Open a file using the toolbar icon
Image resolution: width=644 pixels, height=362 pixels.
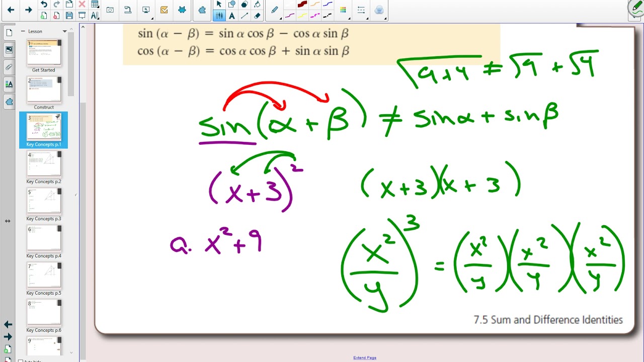pyautogui.click(x=69, y=5)
